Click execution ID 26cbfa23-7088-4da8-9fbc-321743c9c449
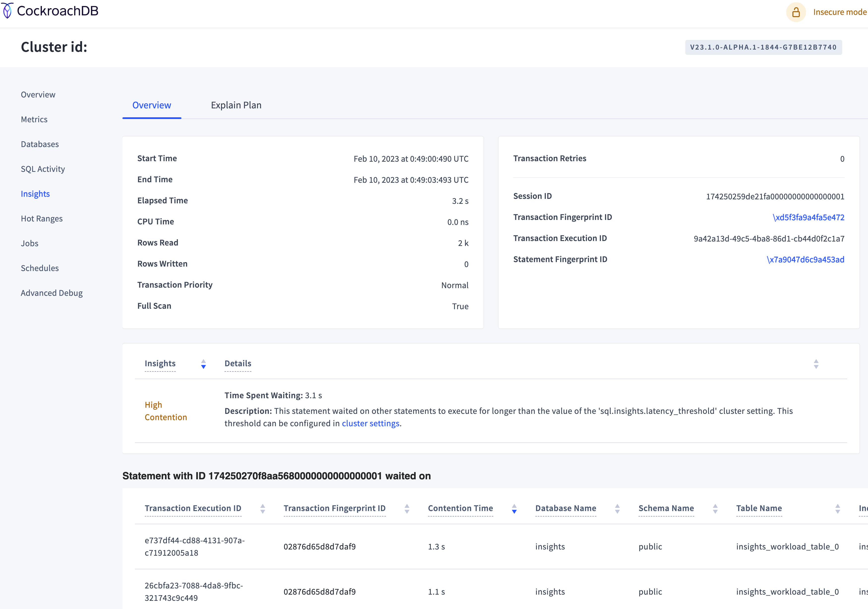868x609 pixels. coord(194,592)
